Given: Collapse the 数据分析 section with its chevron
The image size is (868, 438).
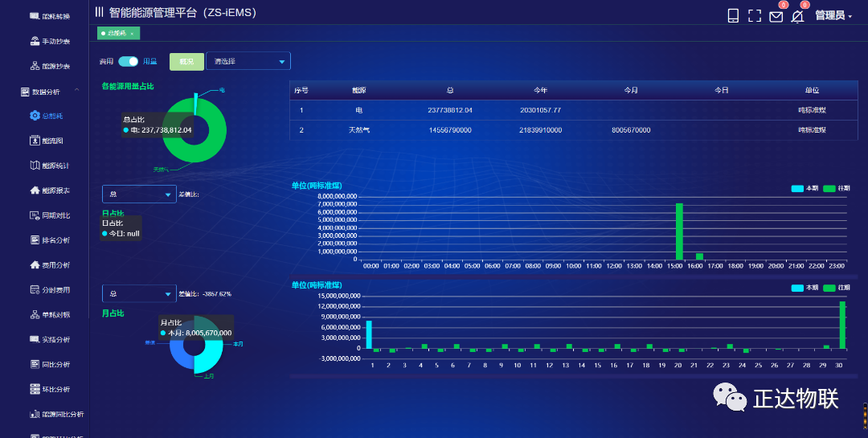Looking at the screenshot, I should tap(77, 90).
